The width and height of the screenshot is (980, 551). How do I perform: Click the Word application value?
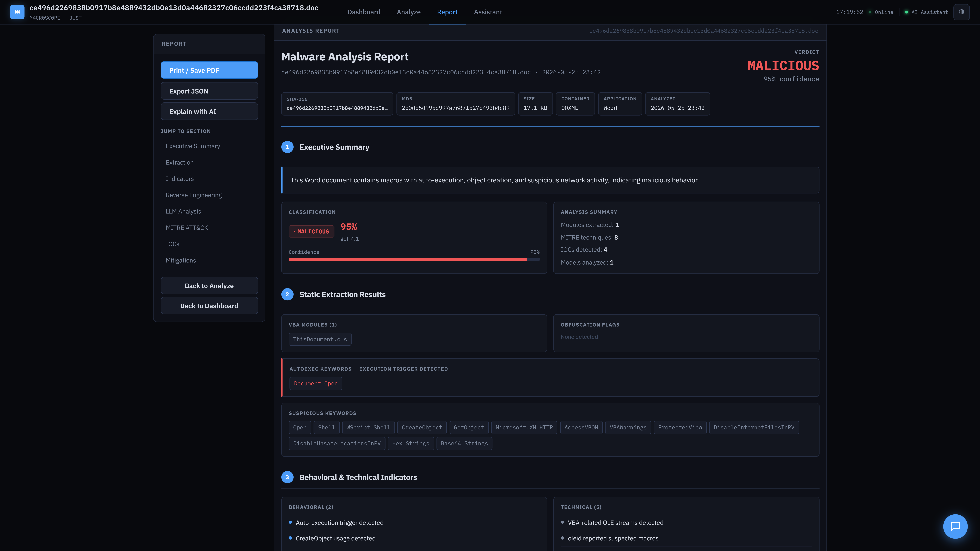tap(610, 108)
